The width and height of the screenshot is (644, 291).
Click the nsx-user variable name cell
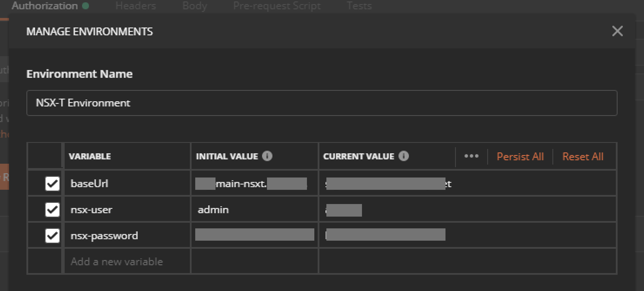coord(127,209)
